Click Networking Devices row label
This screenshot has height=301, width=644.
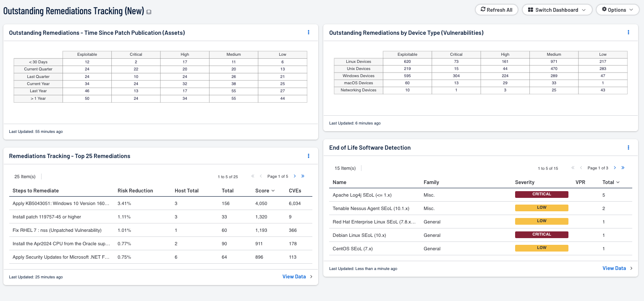point(359,90)
